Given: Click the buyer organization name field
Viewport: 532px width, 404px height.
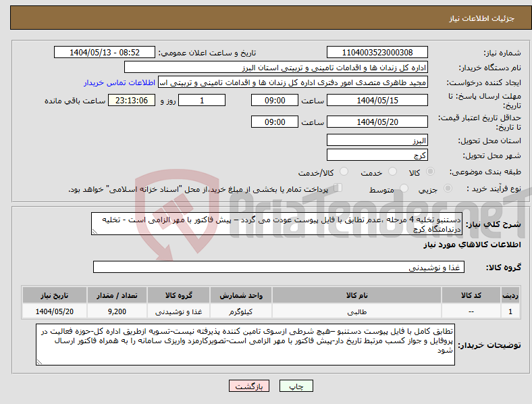Looking at the screenshot, I should pos(276,67).
